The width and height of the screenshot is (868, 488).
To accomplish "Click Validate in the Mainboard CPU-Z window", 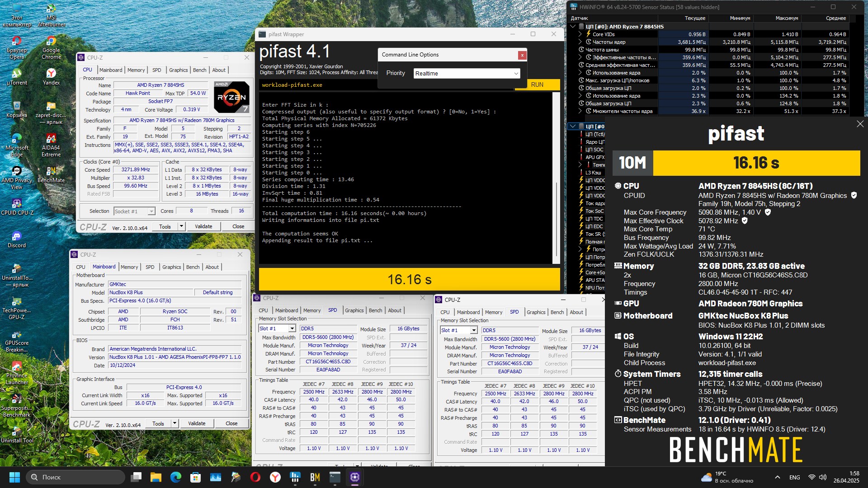I will 197,423.
